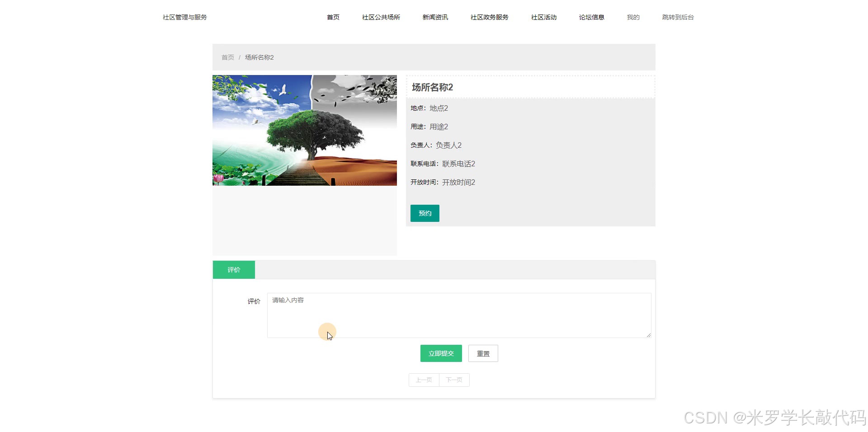Reset the form using 重置
Viewport: 868px width, 432px height.
click(x=483, y=353)
